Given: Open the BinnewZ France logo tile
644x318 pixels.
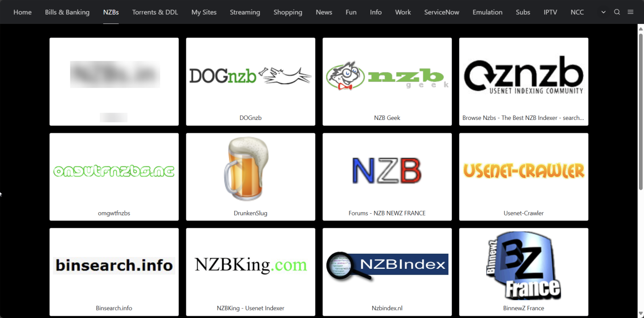Looking at the screenshot, I should [524, 267].
